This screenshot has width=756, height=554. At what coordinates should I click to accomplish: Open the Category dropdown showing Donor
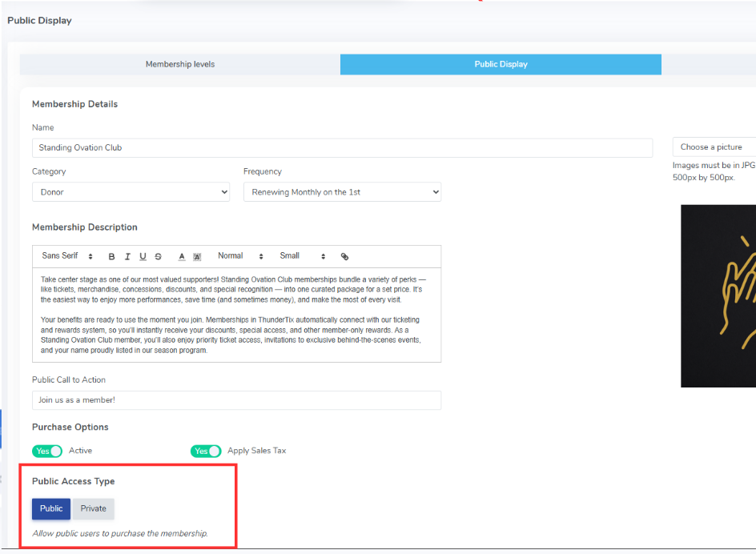click(x=131, y=192)
